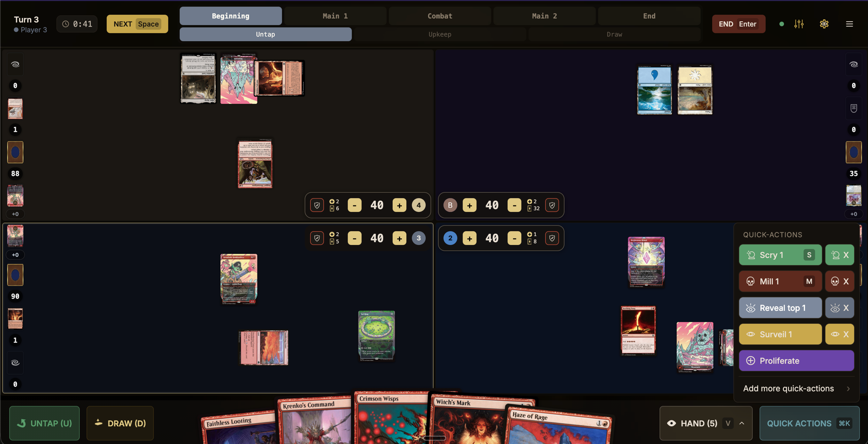
Task: Increase life for the player with the 4 badge
Action: pyautogui.click(x=399, y=205)
